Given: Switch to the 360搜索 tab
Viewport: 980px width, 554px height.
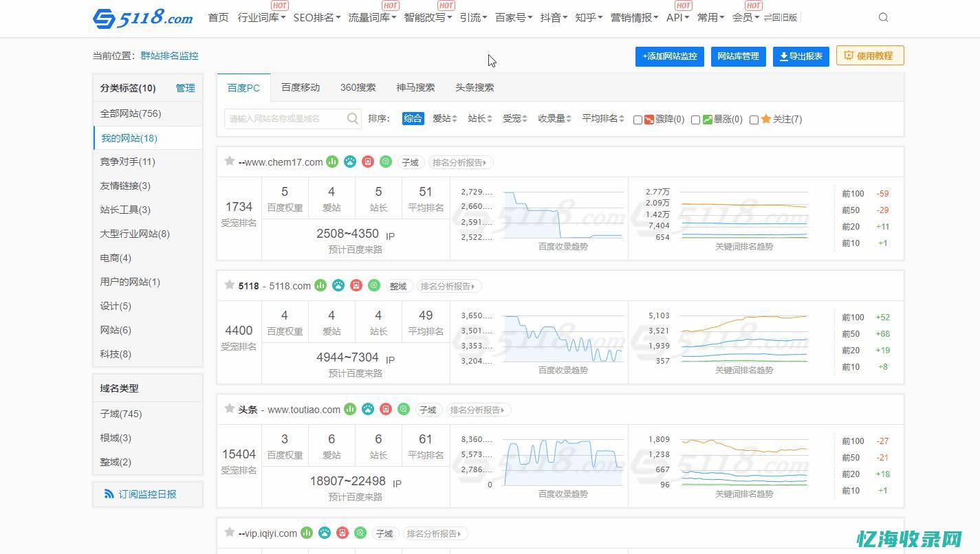Looking at the screenshot, I should point(358,87).
